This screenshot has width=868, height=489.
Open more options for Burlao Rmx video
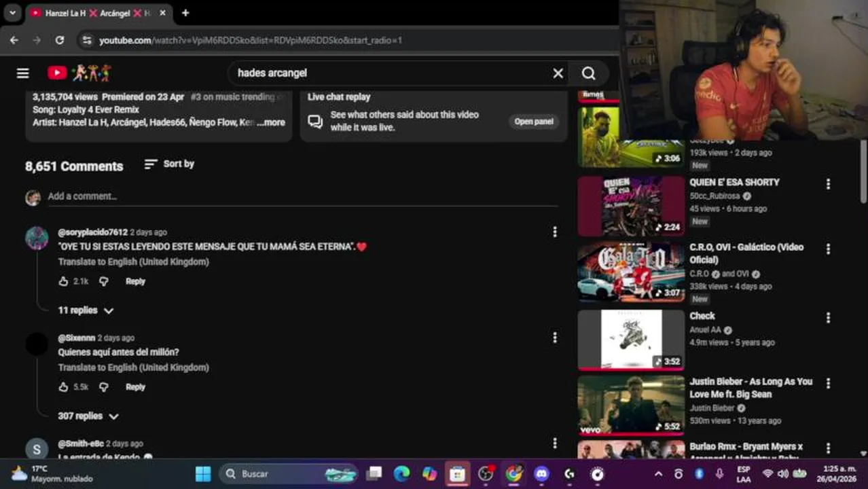828,449
